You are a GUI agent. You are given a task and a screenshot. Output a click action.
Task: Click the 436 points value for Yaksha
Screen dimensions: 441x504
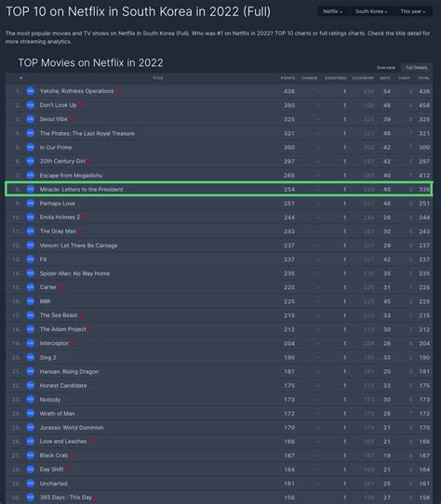pos(289,91)
